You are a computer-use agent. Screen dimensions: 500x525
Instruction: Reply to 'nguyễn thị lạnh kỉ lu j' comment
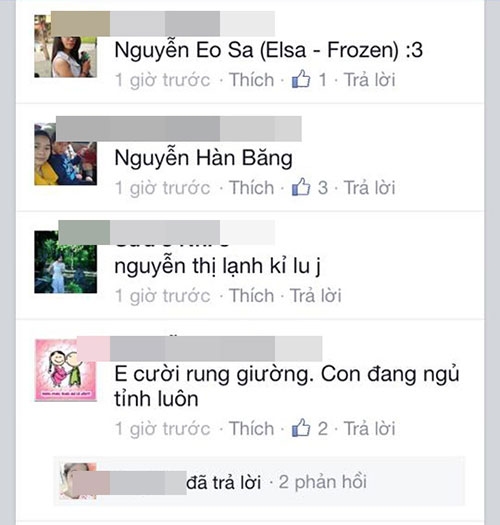[x=315, y=296]
